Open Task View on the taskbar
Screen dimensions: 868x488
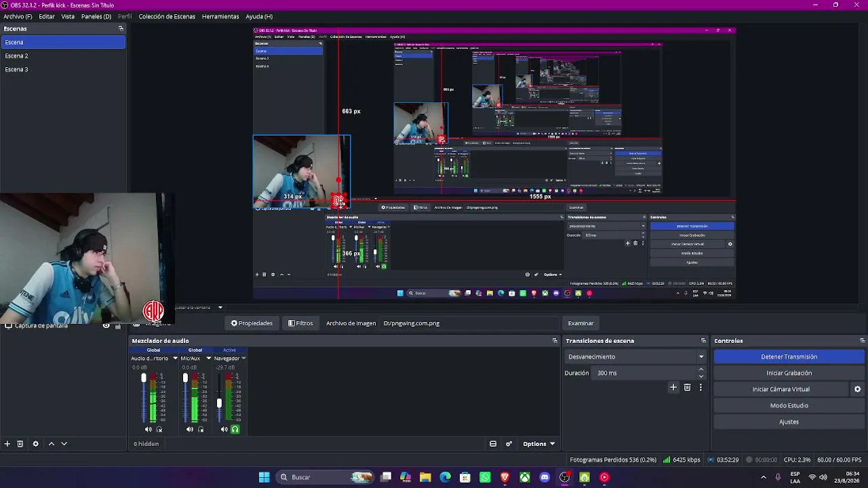point(386,477)
